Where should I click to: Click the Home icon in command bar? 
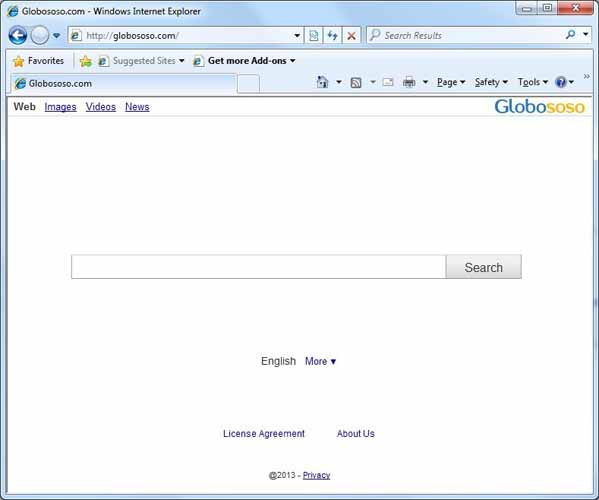[x=322, y=82]
